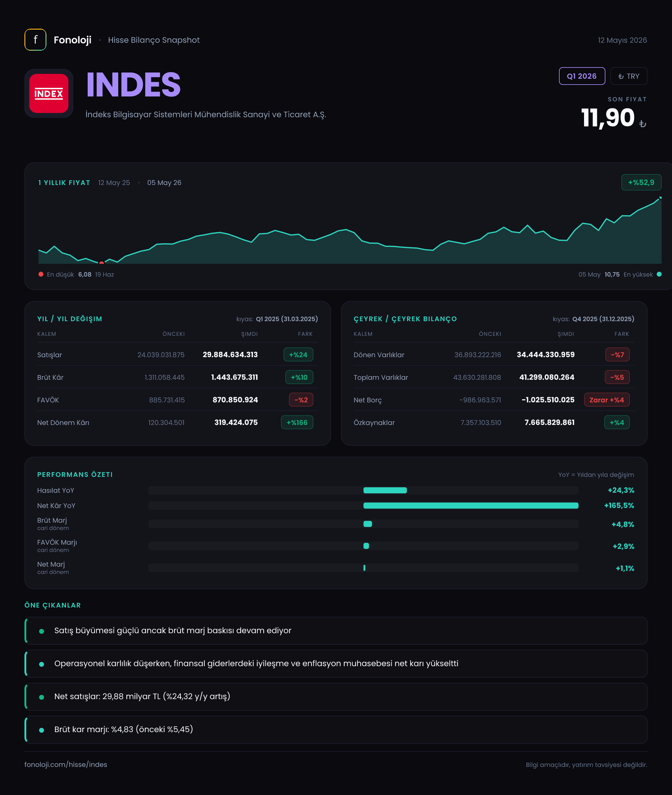Click the +2,9% FAVÖK Marjı value
The height and width of the screenshot is (795, 672).
coord(623,546)
